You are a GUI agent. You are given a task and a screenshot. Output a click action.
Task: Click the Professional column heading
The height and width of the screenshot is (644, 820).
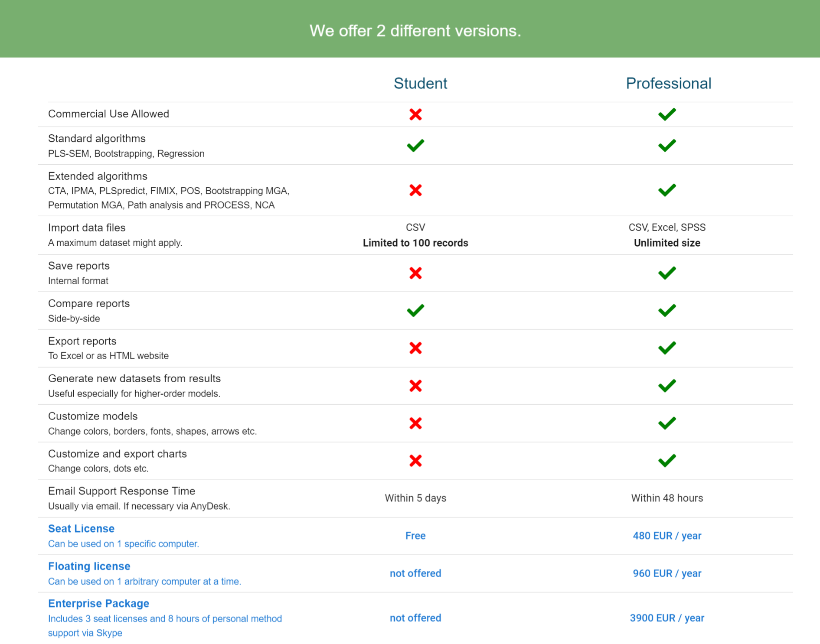tap(668, 83)
